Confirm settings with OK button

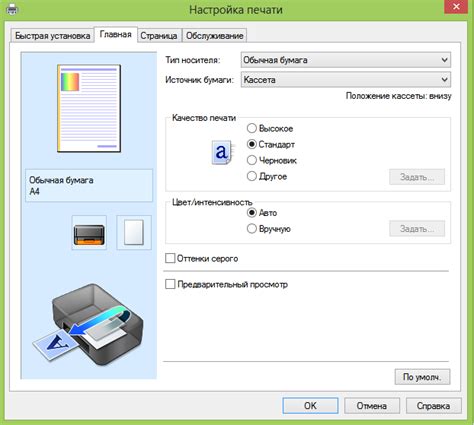(x=310, y=406)
